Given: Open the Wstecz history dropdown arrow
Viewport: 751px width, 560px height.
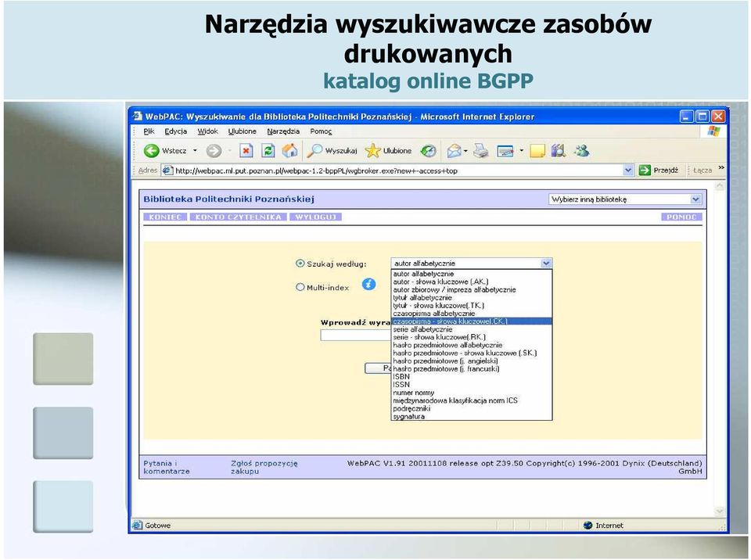Looking at the screenshot, I should [x=195, y=151].
